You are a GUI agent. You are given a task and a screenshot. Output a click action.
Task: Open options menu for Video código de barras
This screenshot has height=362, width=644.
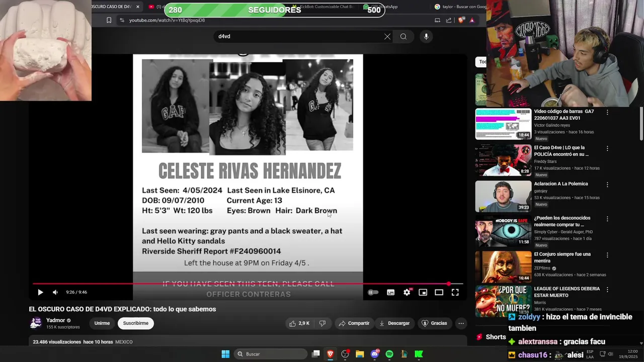607,113
